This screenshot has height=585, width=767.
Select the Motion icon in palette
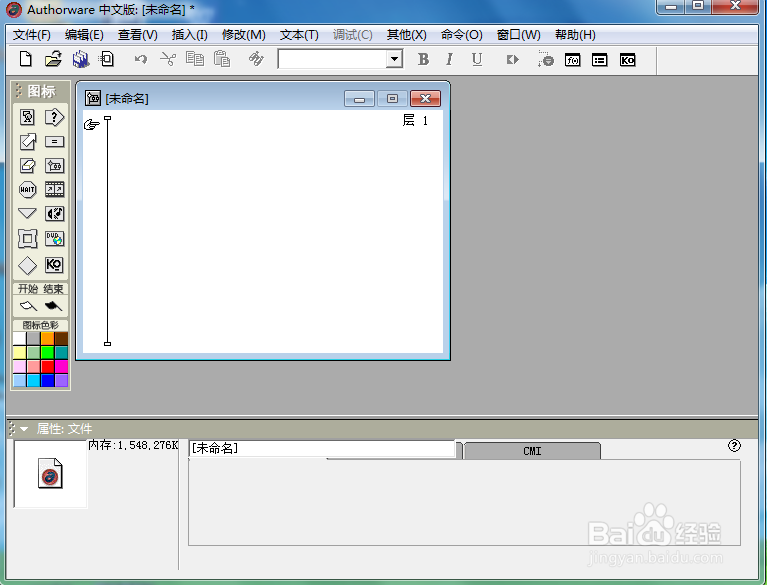click(27, 142)
